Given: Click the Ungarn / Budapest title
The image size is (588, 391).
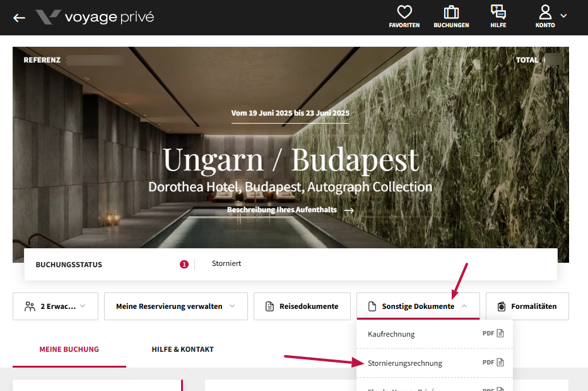Looking at the screenshot, I should click(291, 160).
